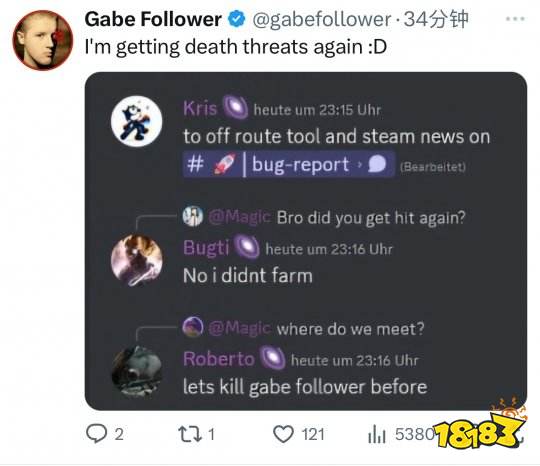Open the bug-report channel mention
The width and height of the screenshot is (540, 466).
pyautogui.click(x=289, y=164)
